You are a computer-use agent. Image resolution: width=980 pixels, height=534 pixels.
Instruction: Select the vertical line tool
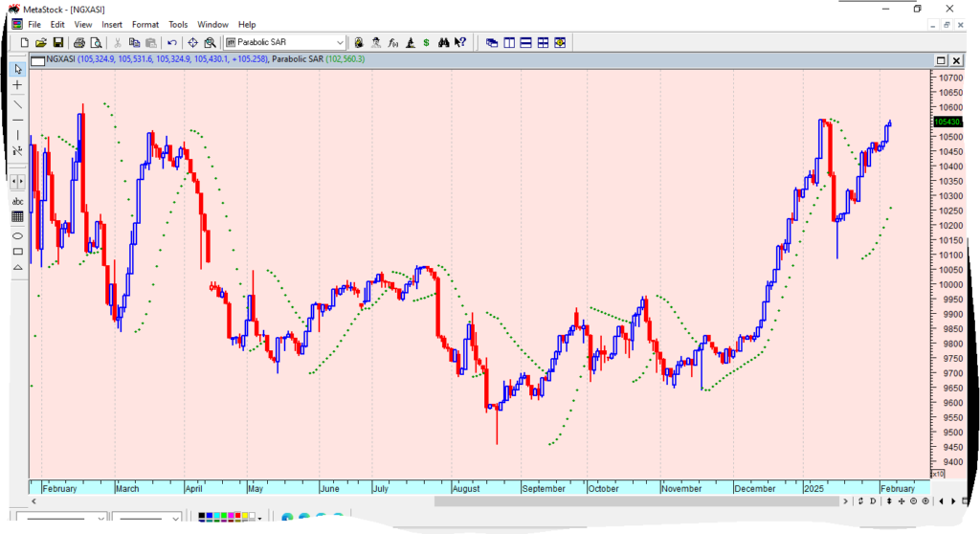tap(17, 135)
